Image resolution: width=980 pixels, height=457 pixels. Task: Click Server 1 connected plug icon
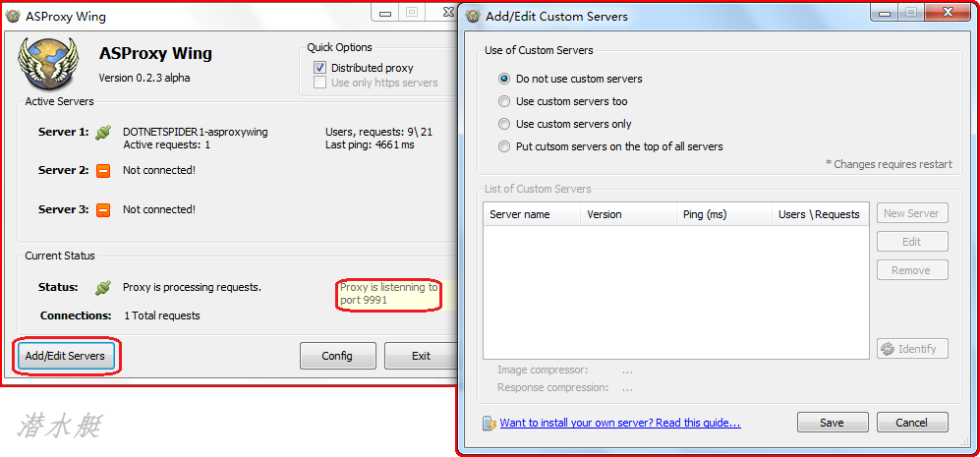103,133
